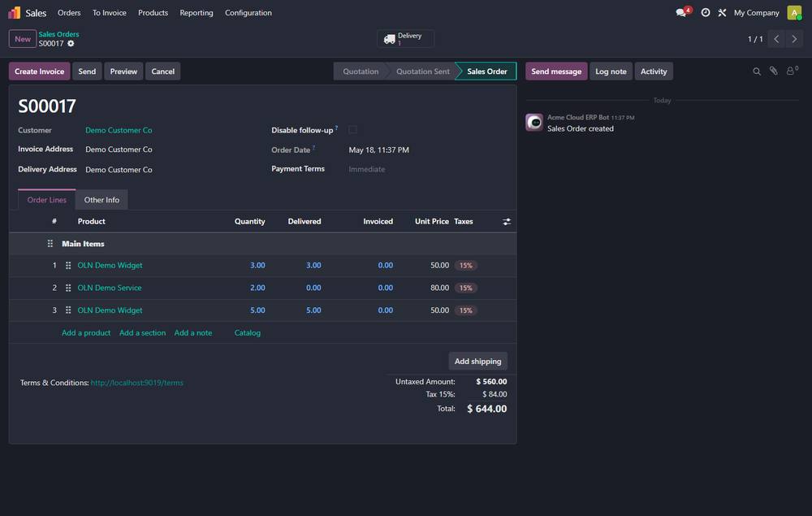Screen dimensions: 812x516
Task: Click the attachments paperclip icon
Action: point(773,71)
